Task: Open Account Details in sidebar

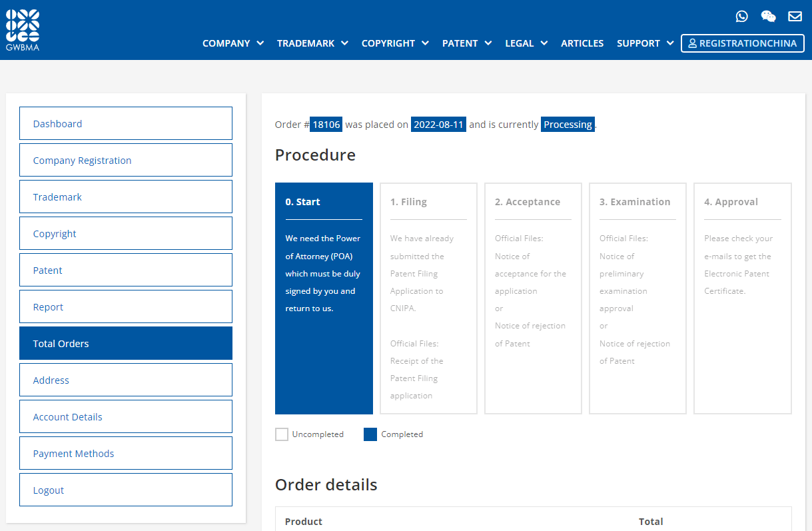Action: (x=126, y=416)
